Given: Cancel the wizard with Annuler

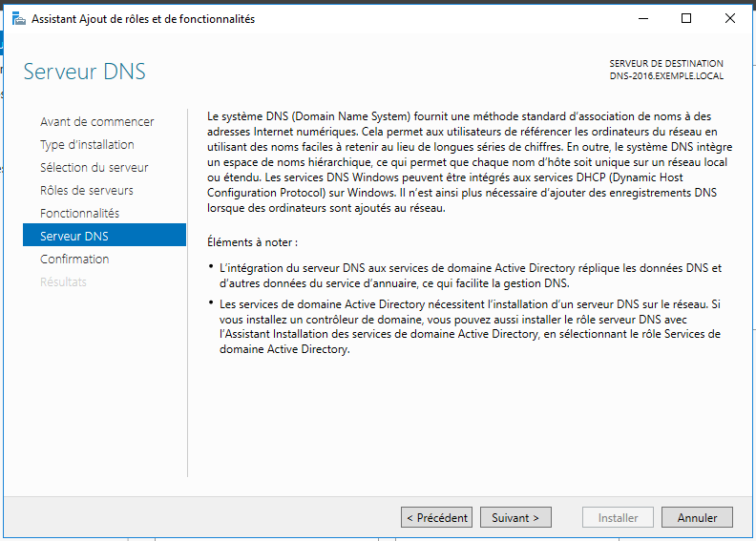Looking at the screenshot, I should click(x=697, y=517).
